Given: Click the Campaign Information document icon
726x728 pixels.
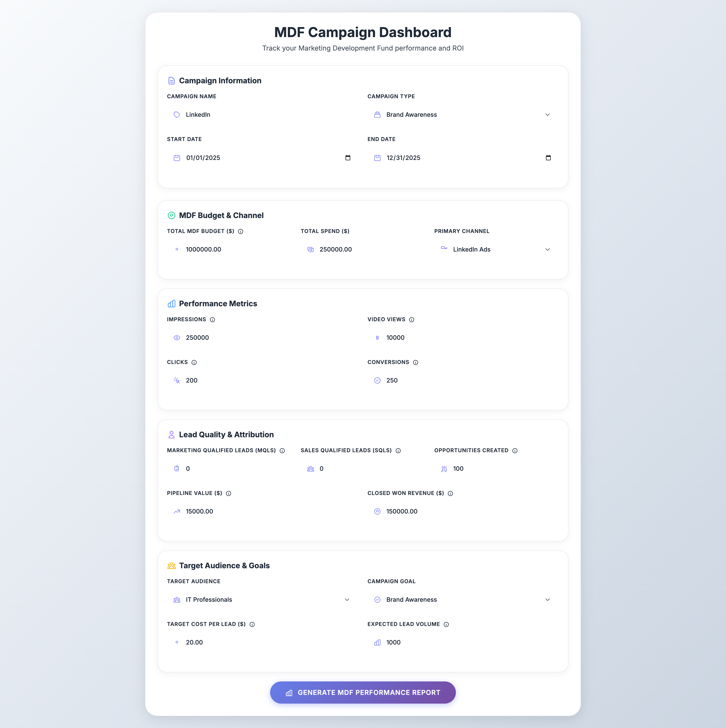Looking at the screenshot, I should click(x=171, y=80).
